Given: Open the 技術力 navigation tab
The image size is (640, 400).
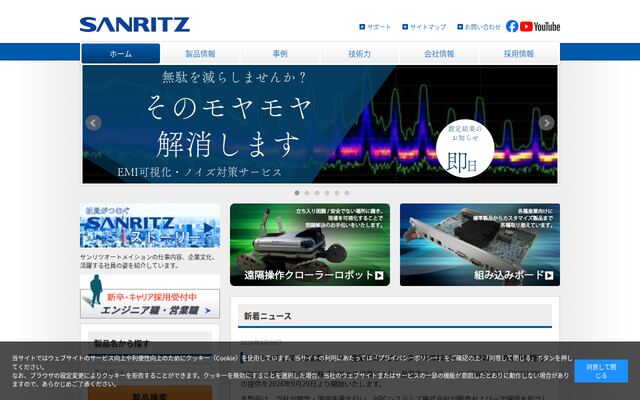Looking at the screenshot, I should (360, 53).
